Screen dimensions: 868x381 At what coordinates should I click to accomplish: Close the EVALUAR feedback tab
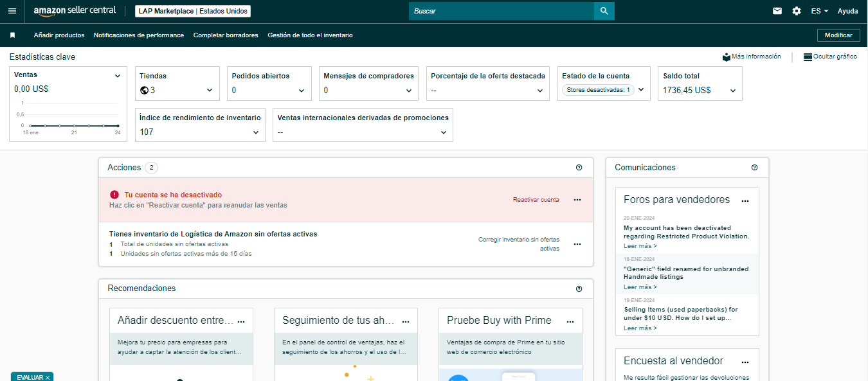(x=48, y=378)
